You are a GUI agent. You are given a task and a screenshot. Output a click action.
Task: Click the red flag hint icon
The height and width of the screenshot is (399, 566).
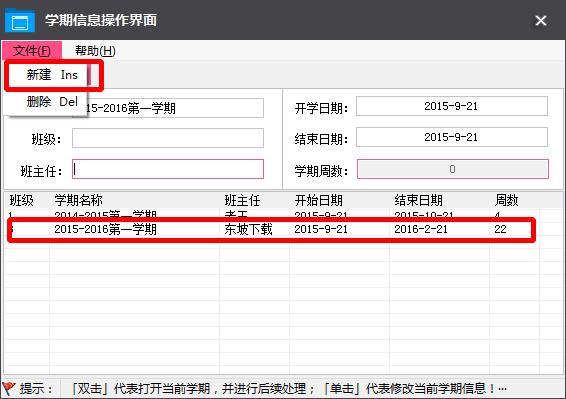click(x=9, y=389)
